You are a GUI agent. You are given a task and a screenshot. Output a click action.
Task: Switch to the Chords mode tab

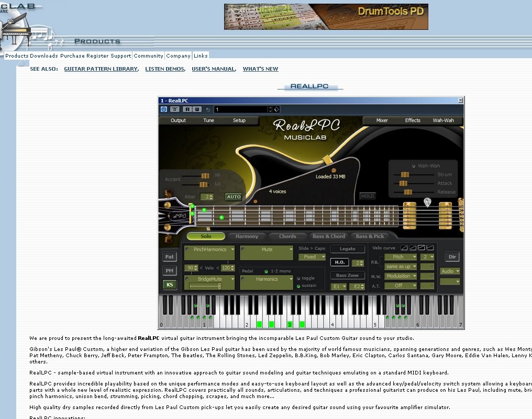287,236
